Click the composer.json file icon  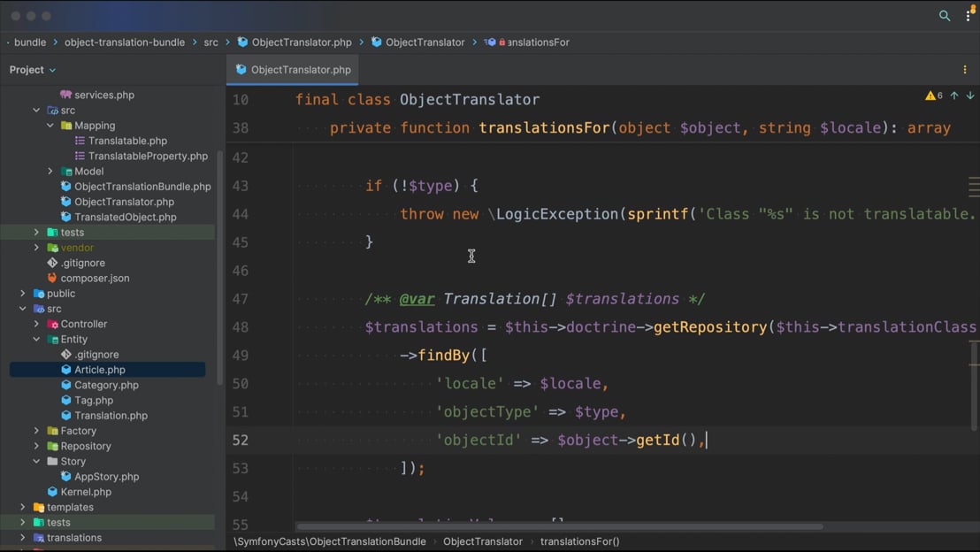(x=52, y=278)
